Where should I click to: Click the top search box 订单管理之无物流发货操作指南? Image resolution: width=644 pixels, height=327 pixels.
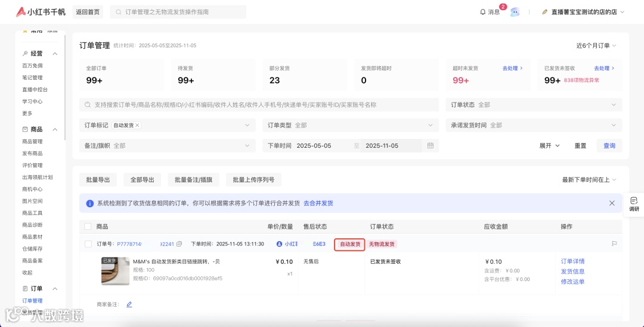(178, 12)
